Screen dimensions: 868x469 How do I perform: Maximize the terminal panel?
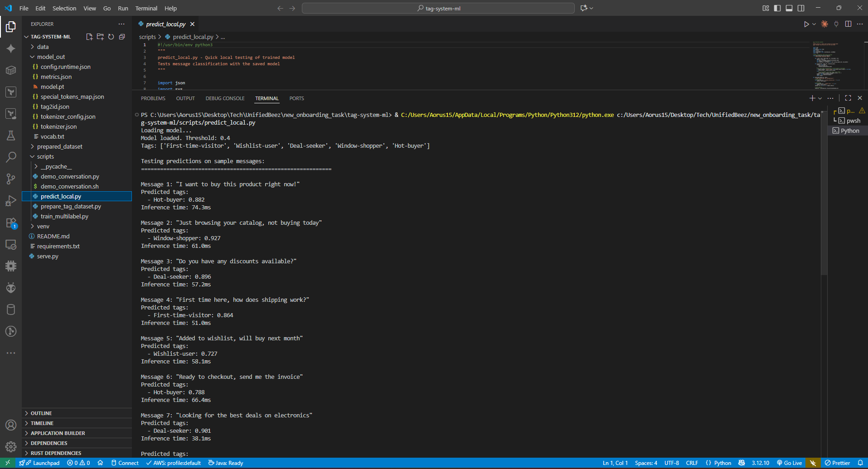tap(848, 98)
